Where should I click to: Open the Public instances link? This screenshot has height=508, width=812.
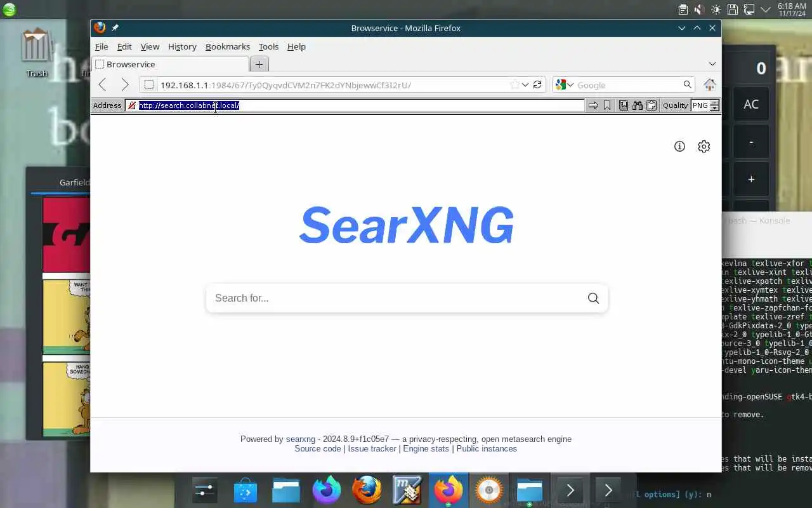tap(487, 448)
